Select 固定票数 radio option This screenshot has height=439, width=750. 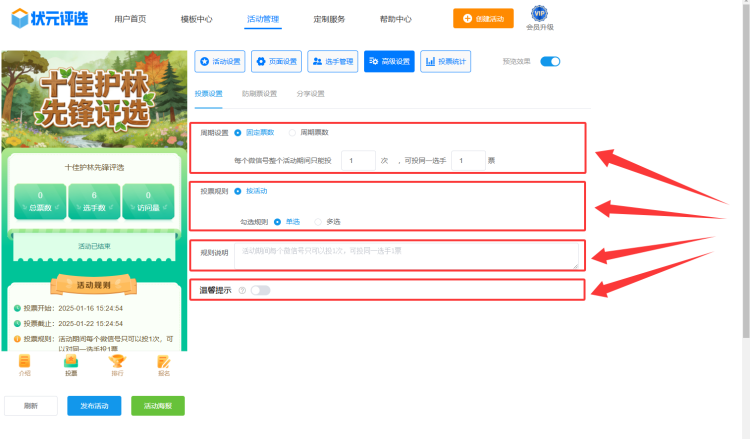tap(254, 132)
